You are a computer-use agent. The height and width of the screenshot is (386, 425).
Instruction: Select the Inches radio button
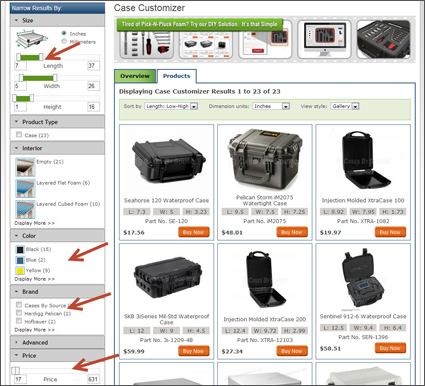tap(64, 33)
